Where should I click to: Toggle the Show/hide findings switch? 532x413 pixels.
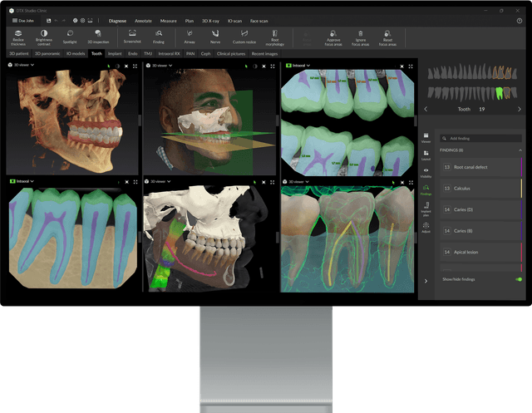(519, 279)
